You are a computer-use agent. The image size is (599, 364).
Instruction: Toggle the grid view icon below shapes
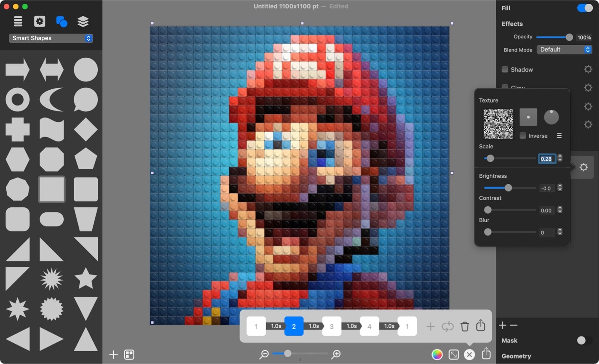[x=129, y=354]
